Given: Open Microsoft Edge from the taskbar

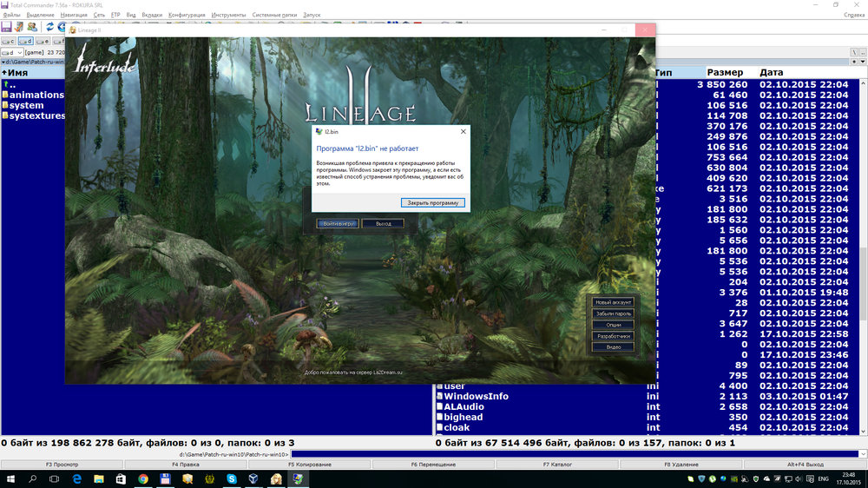Looking at the screenshot, I should coord(76,478).
